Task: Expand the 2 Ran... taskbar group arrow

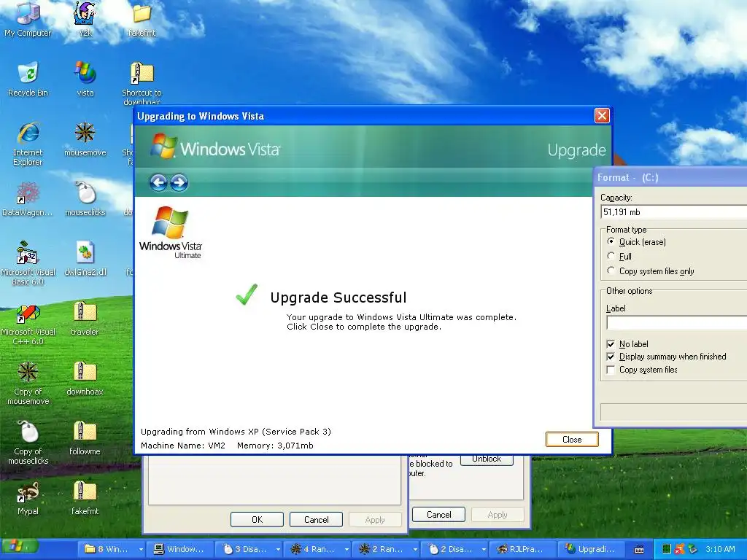Action: (415, 549)
